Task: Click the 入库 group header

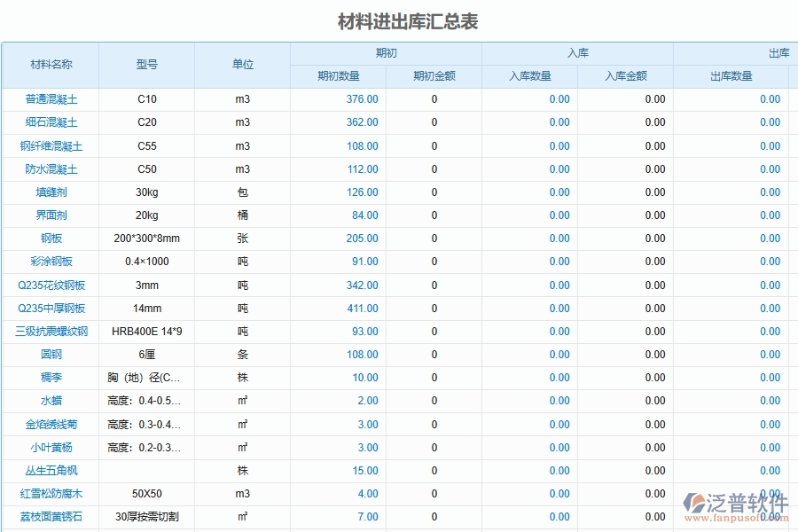Action: tap(576, 53)
